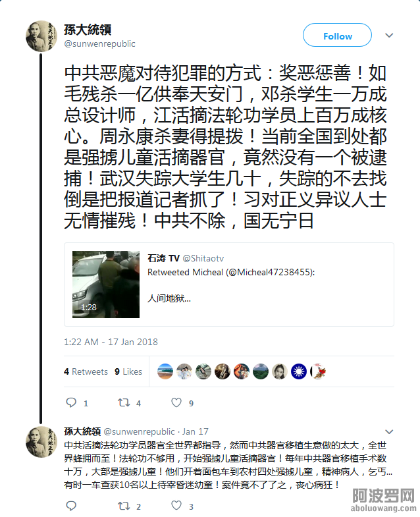
Task: Open reply author's profile picture
Action: click(x=41, y=442)
